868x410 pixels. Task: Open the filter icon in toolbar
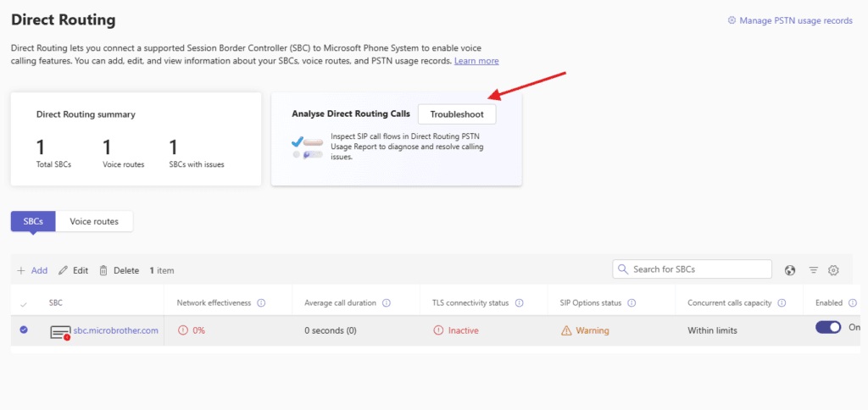pyautogui.click(x=813, y=270)
